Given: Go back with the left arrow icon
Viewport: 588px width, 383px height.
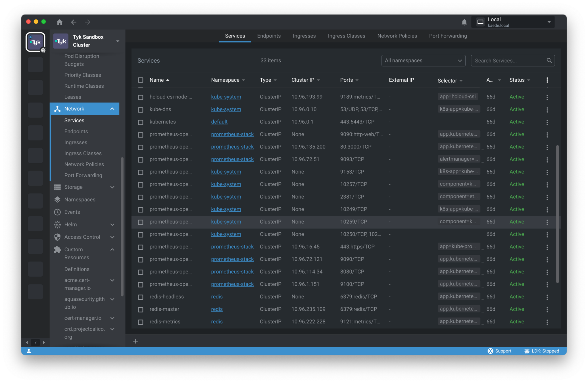Looking at the screenshot, I should pos(74,22).
